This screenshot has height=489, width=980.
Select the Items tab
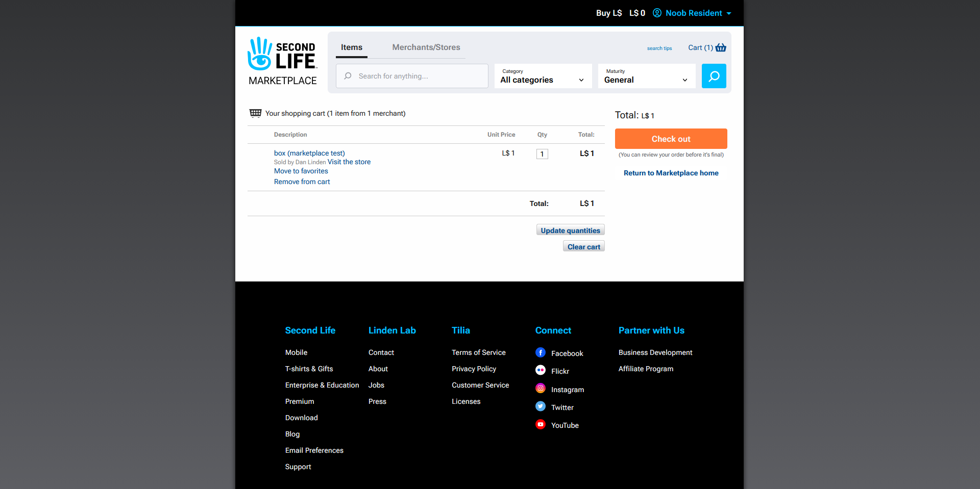click(351, 47)
